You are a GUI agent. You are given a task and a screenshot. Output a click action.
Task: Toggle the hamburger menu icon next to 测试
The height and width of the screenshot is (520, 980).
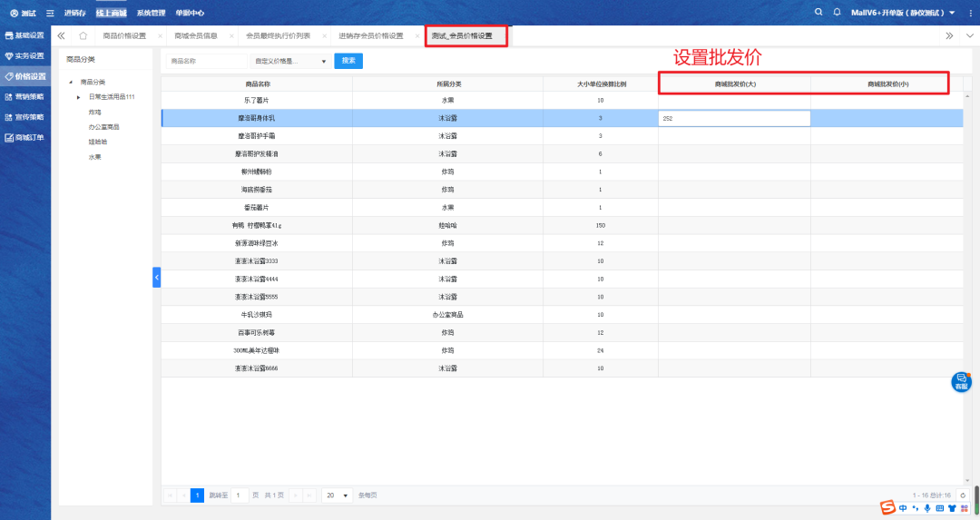(x=49, y=13)
